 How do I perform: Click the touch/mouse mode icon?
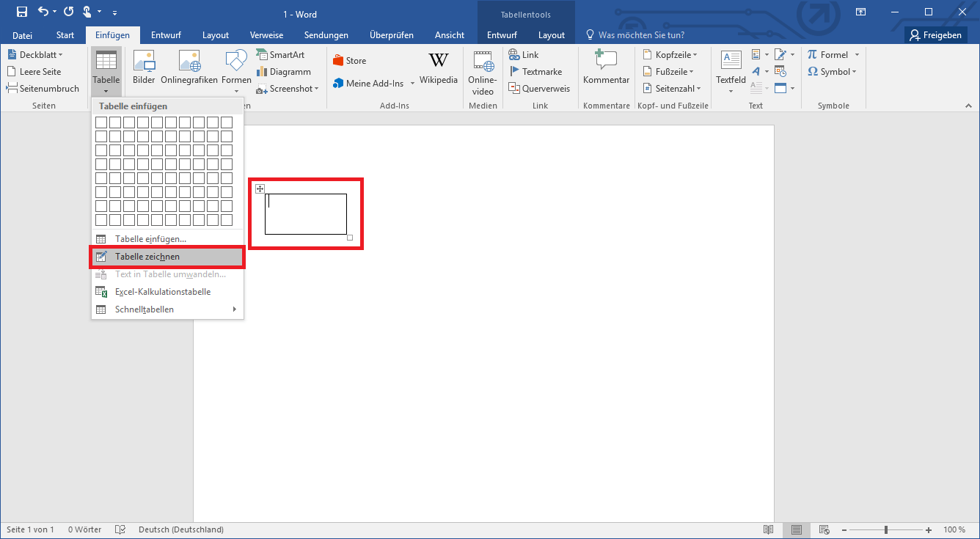[87, 12]
